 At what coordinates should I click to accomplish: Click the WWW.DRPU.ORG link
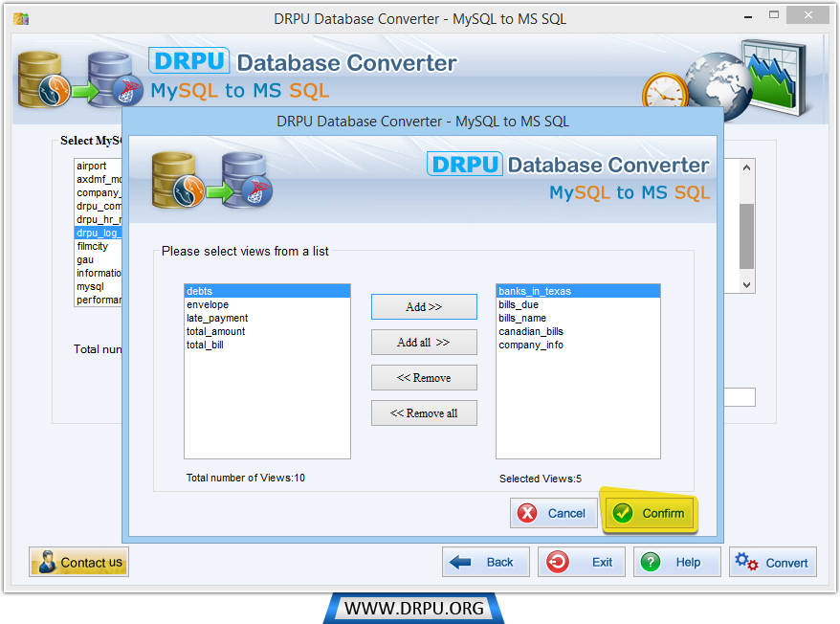413,609
